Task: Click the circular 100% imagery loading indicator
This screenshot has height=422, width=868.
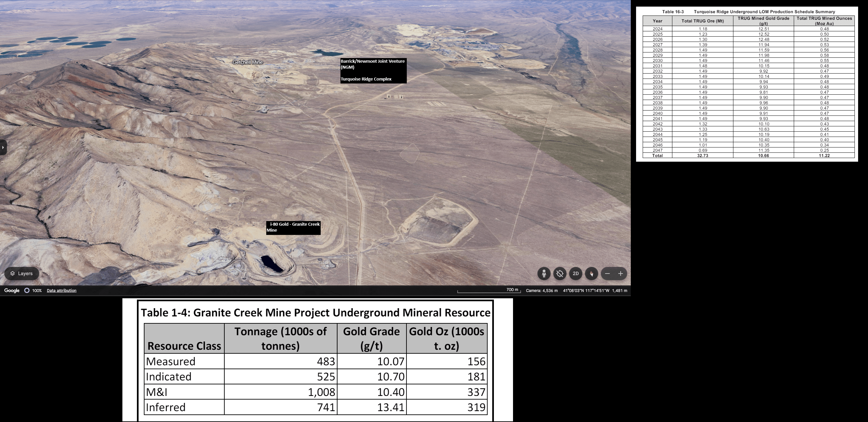Action: coord(27,290)
